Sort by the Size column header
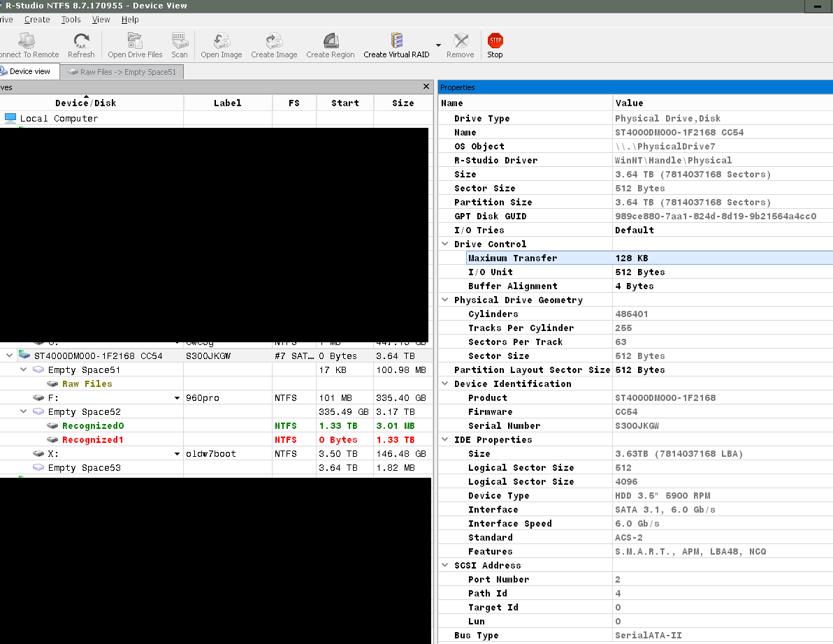Image resolution: width=833 pixels, height=644 pixels. (403, 103)
